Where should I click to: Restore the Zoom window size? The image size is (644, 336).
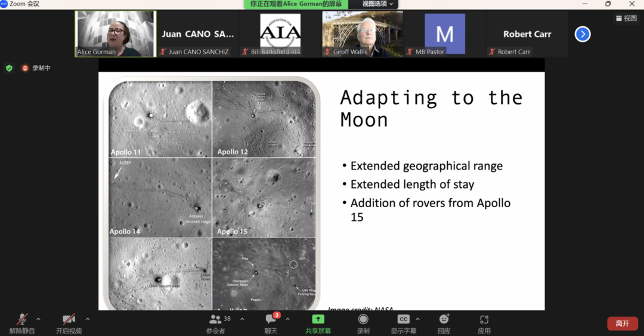click(608, 4)
